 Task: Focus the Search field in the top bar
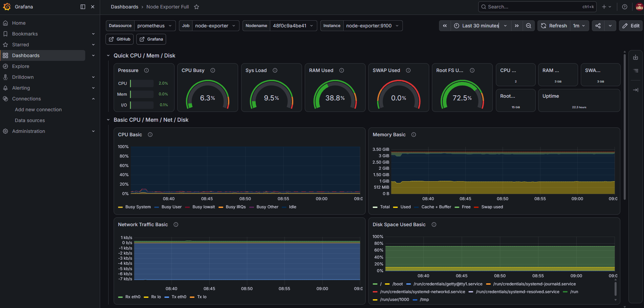pyautogui.click(x=537, y=7)
